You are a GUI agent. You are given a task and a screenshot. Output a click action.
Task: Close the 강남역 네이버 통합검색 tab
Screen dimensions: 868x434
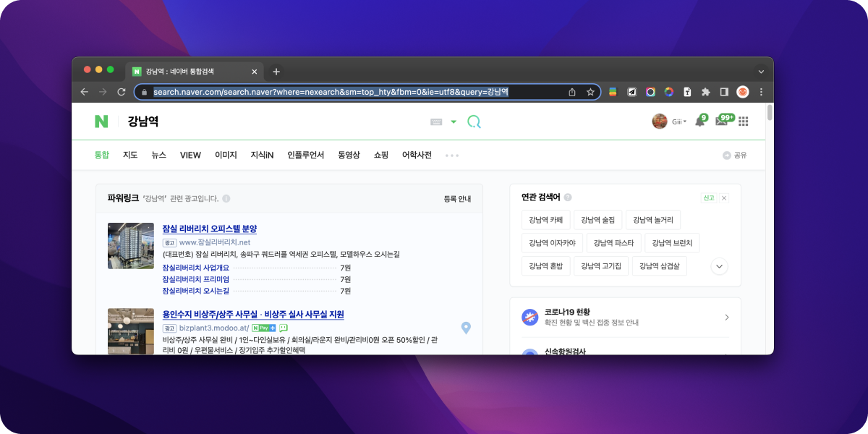pos(254,72)
